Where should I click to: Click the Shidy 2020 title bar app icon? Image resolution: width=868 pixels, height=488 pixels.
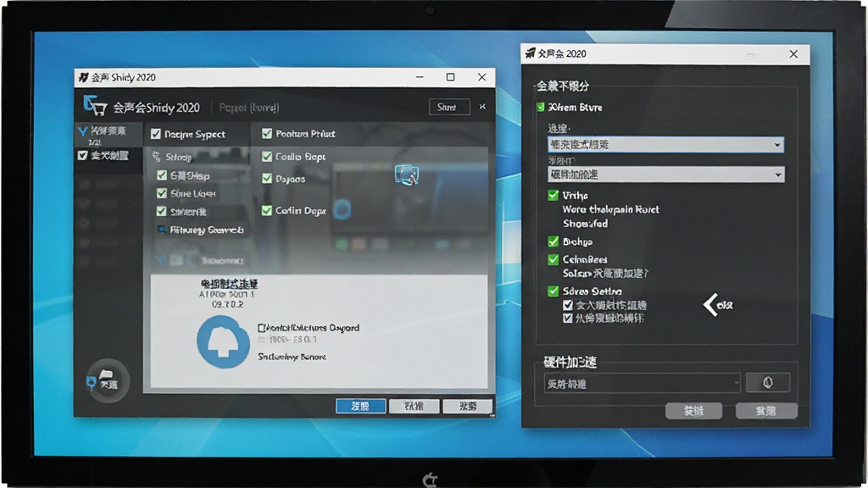point(84,77)
